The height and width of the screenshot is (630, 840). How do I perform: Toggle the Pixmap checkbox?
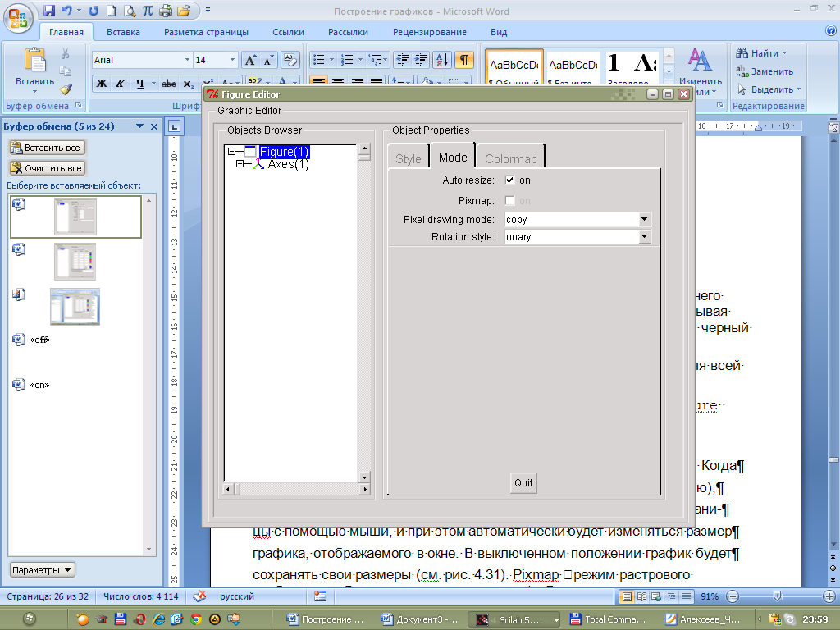point(509,200)
